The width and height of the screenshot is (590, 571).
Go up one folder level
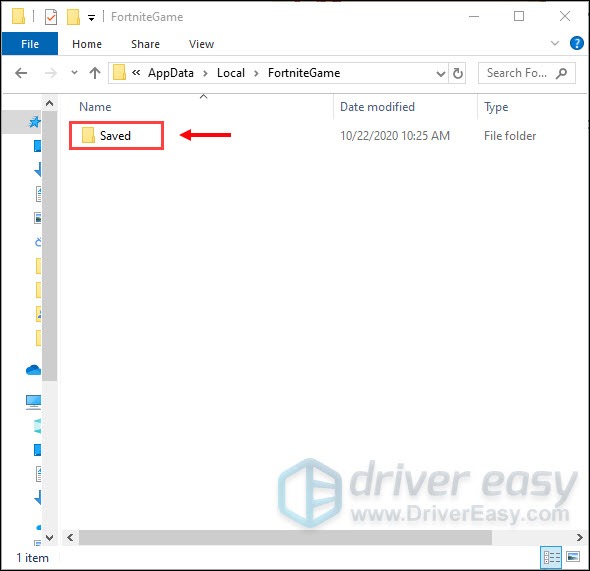click(x=95, y=73)
